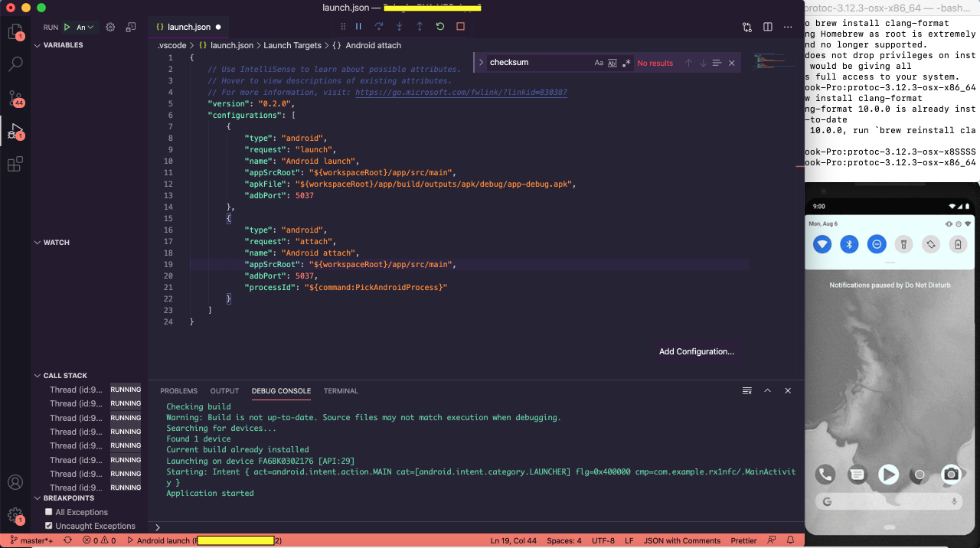Open the Explorer view in activity bar

15,31
